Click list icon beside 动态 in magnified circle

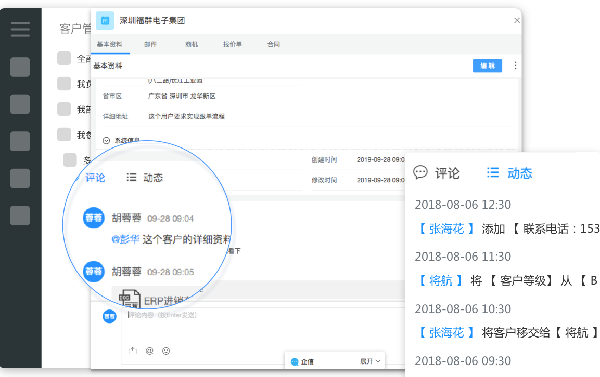[131, 177]
